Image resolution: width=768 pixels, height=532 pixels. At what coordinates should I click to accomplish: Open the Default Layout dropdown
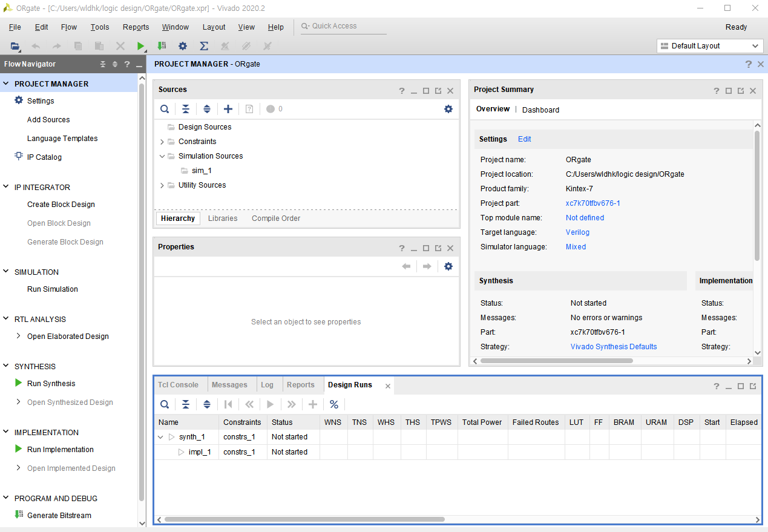pyautogui.click(x=710, y=46)
